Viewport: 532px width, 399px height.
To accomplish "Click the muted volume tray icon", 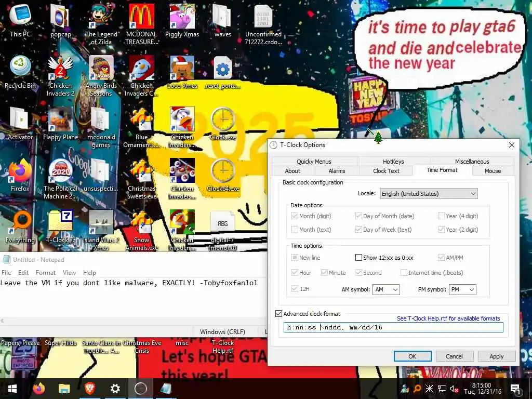I will 454,389.
